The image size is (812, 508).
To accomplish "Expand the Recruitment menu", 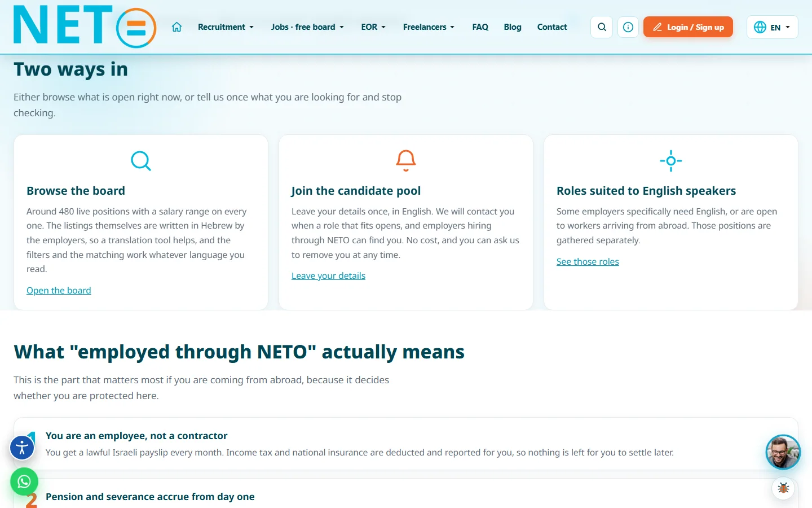I will pos(226,27).
